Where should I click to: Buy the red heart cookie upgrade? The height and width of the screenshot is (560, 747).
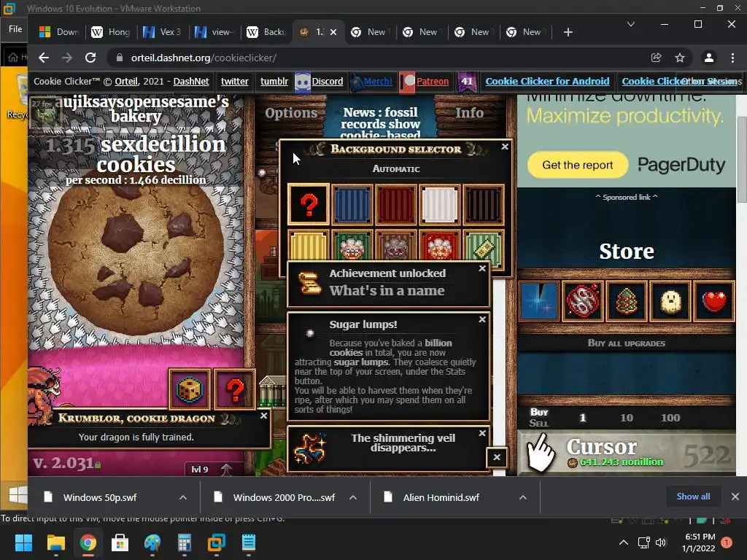[714, 301]
